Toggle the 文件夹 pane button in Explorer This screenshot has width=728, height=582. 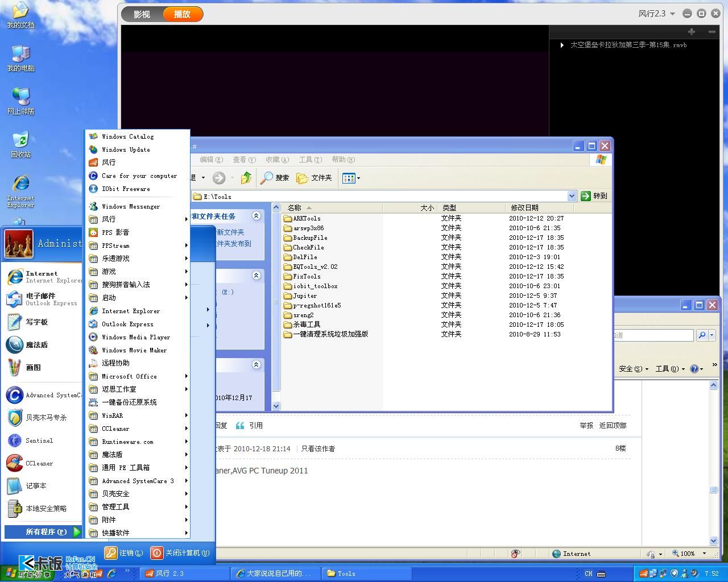315,178
